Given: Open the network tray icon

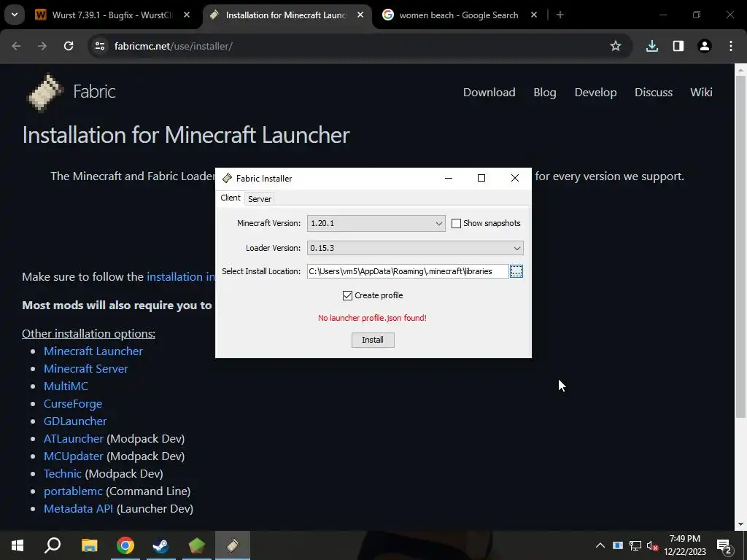Looking at the screenshot, I should 635,545.
